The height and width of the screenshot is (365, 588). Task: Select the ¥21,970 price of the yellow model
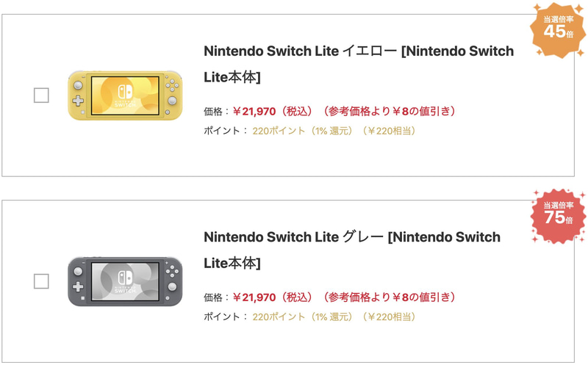(x=254, y=112)
